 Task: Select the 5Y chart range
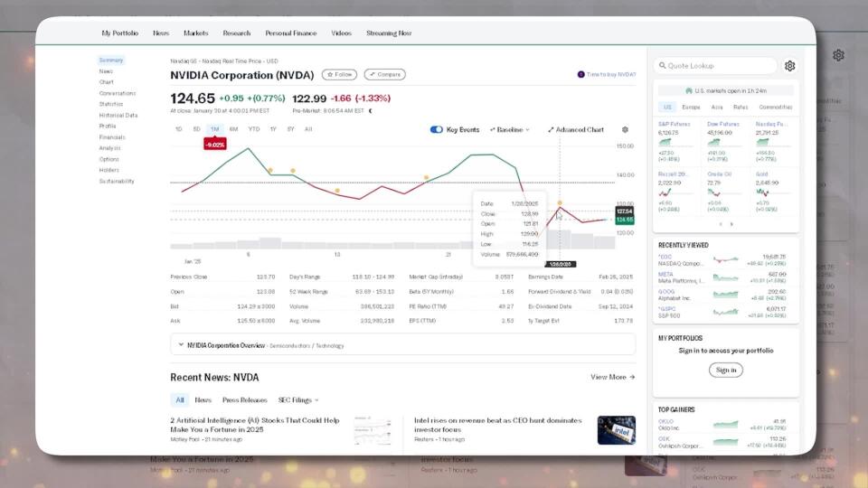pos(290,129)
